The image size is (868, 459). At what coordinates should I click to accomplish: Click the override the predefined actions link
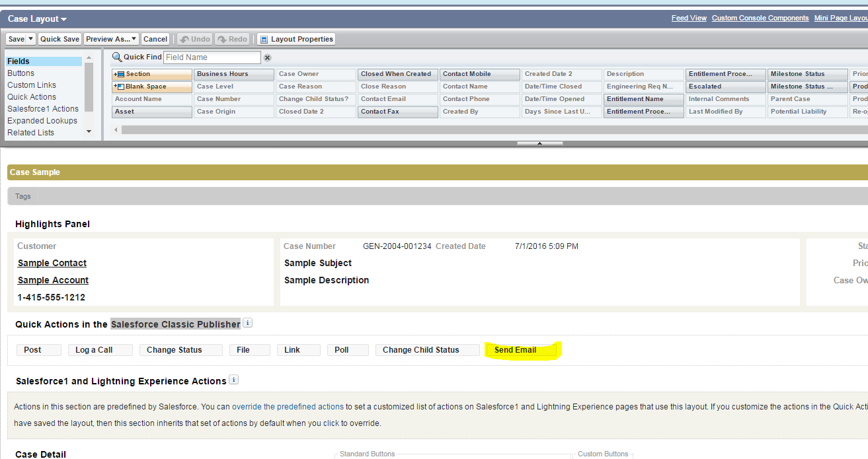(288, 407)
